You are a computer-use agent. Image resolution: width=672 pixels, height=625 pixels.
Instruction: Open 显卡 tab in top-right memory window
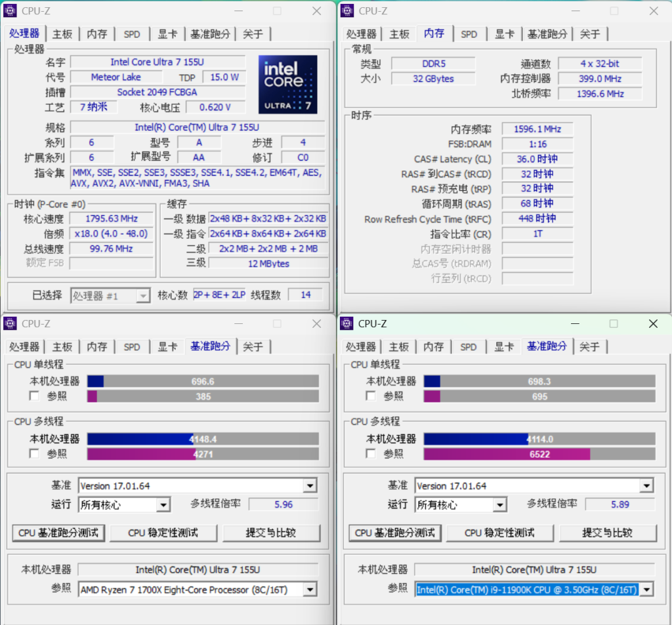505,34
